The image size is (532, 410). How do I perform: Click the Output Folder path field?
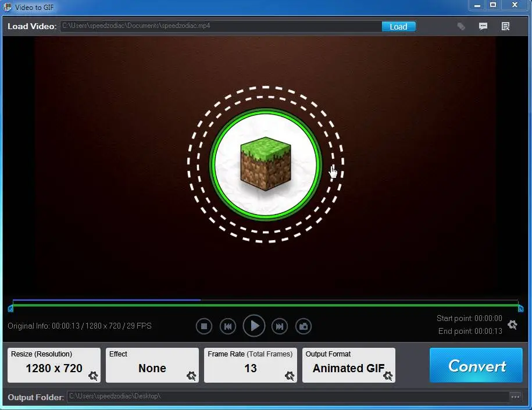click(x=288, y=397)
